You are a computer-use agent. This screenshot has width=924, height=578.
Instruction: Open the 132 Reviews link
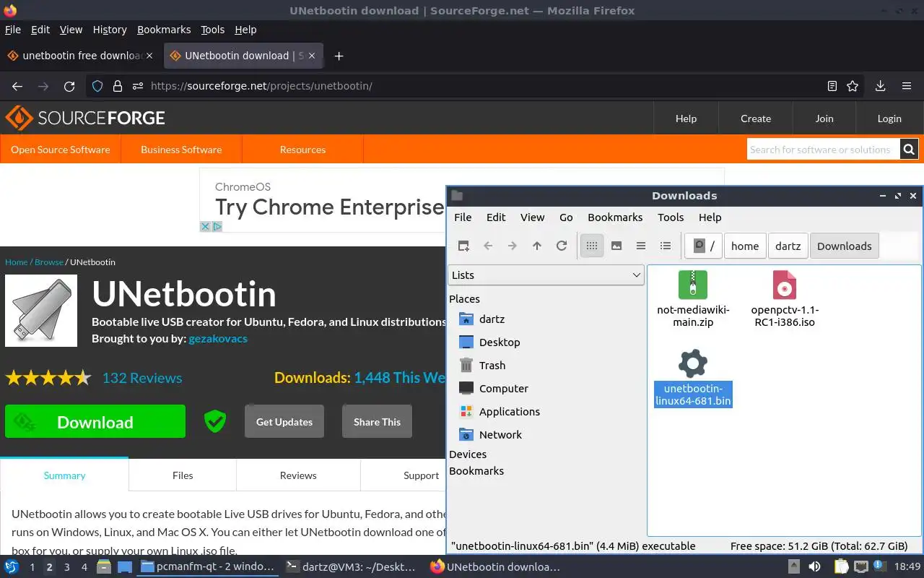tap(142, 378)
